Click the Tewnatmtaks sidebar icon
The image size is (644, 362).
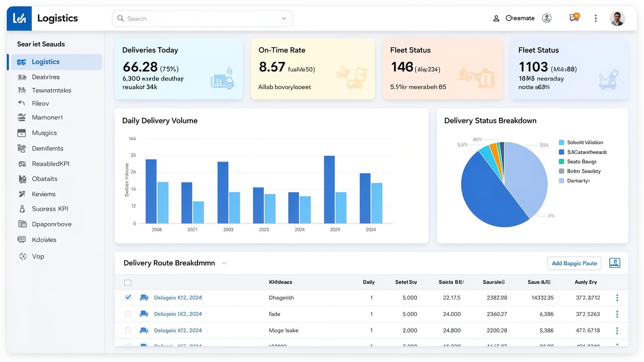tap(22, 90)
